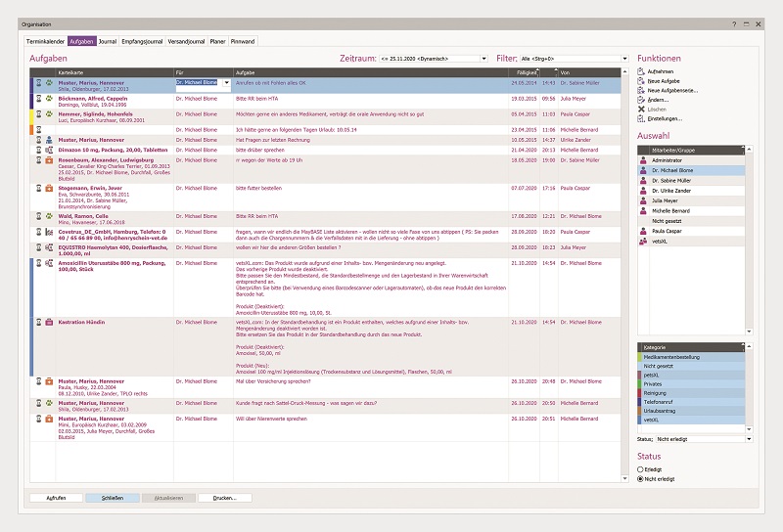Screen dimensions: 783x532
Task: Click the Neue Aufgabe icon
Action: [641, 81]
